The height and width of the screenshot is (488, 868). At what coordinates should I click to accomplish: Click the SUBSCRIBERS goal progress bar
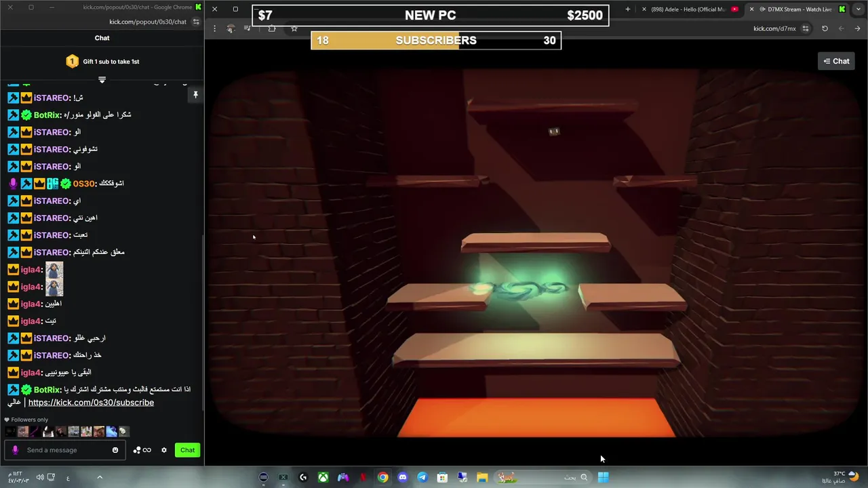pos(436,41)
